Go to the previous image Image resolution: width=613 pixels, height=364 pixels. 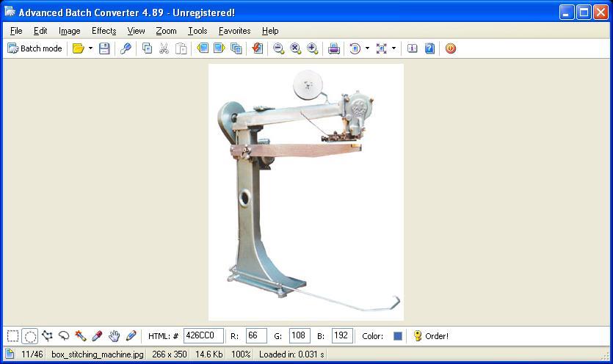tap(203, 48)
